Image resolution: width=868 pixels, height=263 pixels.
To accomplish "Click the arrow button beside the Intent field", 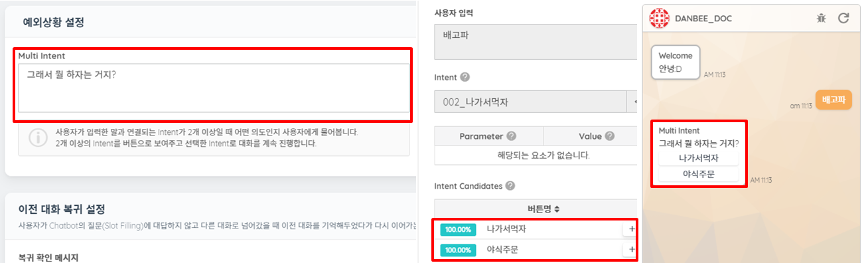I will click(632, 102).
